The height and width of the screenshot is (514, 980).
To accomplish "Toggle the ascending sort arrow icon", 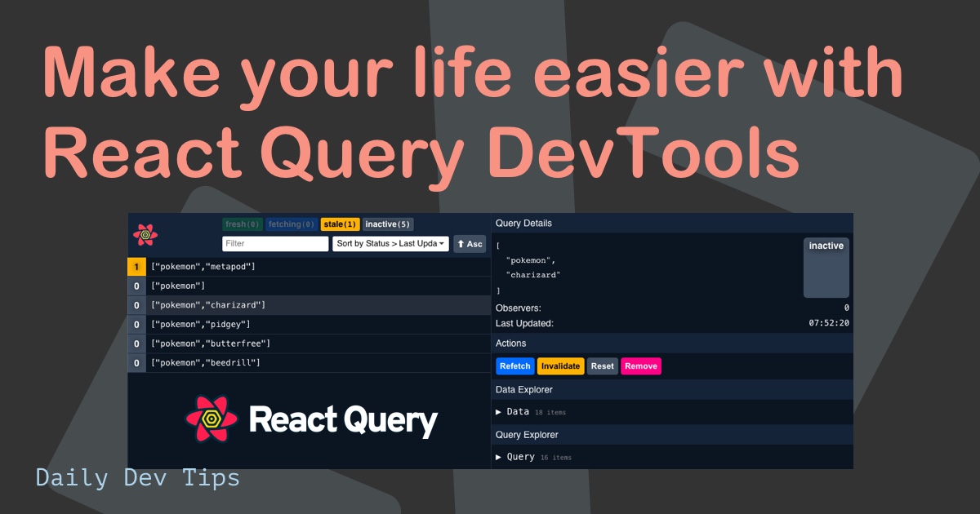I will coord(470,243).
